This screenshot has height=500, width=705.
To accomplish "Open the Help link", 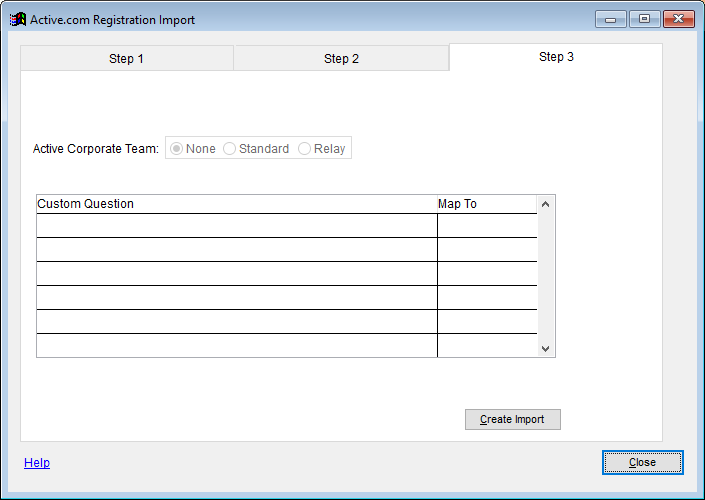I will click(37, 463).
